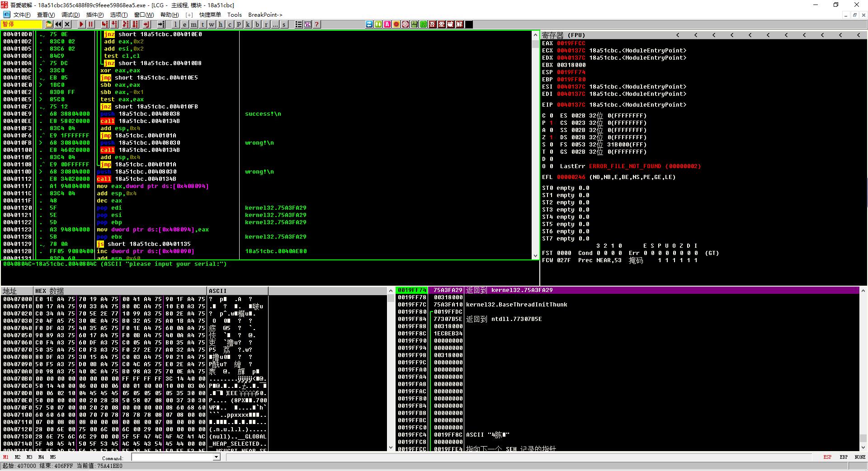The image size is (868, 471).
Task: Open debugging options list icon
Action: [298, 24]
